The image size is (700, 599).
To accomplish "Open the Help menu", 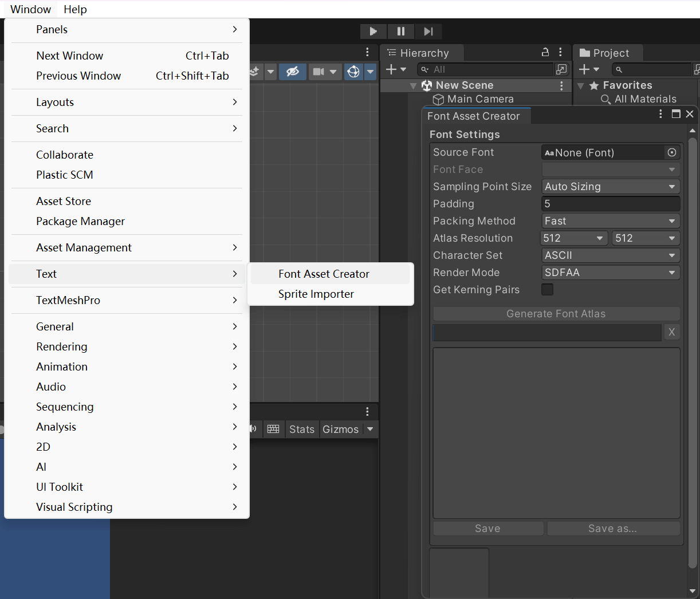I will [75, 9].
